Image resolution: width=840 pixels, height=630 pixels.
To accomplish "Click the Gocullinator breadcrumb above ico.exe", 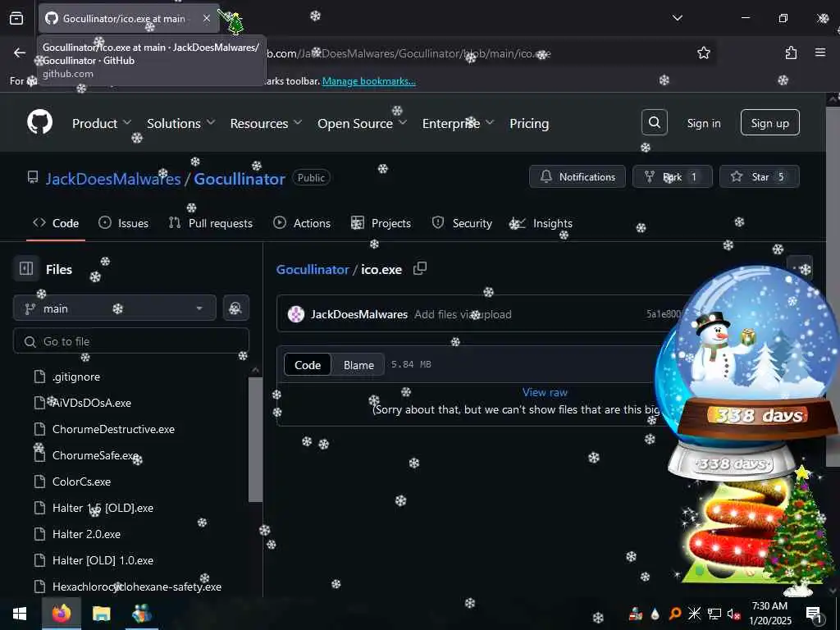I will [x=313, y=269].
